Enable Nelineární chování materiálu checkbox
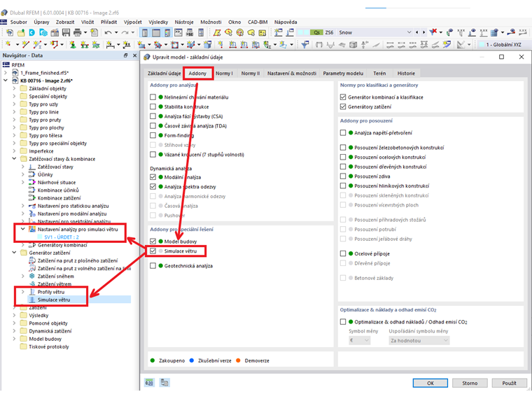The width and height of the screenshot is (532, 399). (x=153, y=97)
